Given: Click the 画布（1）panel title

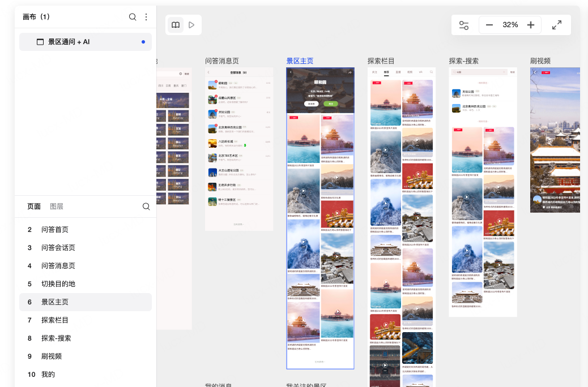Looking at the screenshot, I should pos(36,17).
